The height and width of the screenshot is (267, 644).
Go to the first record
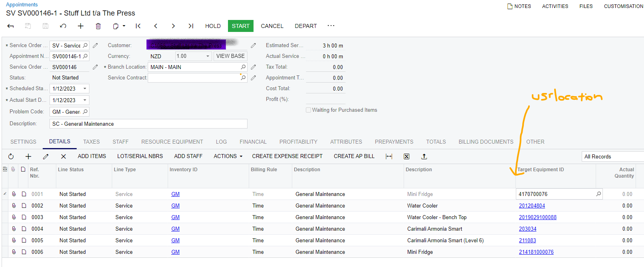(x=138, y=26)
